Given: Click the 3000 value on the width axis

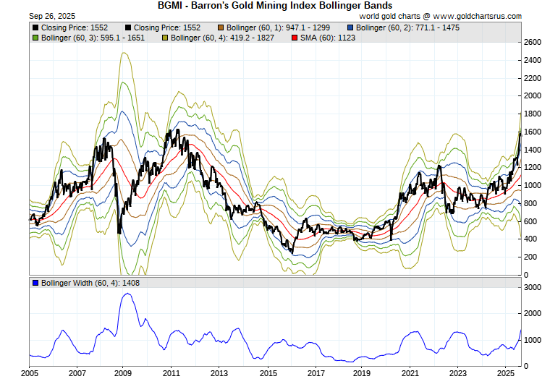Looking at the screenshot, I should coord(533,287).
